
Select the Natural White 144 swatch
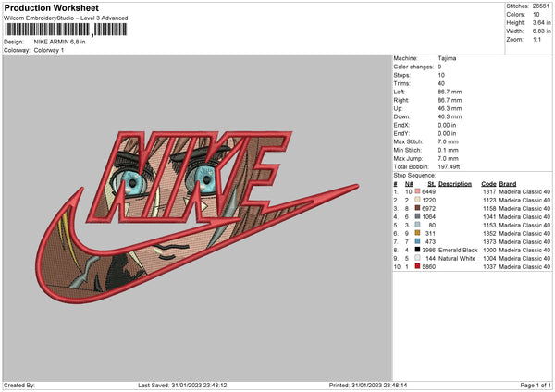tap(418, 258)
